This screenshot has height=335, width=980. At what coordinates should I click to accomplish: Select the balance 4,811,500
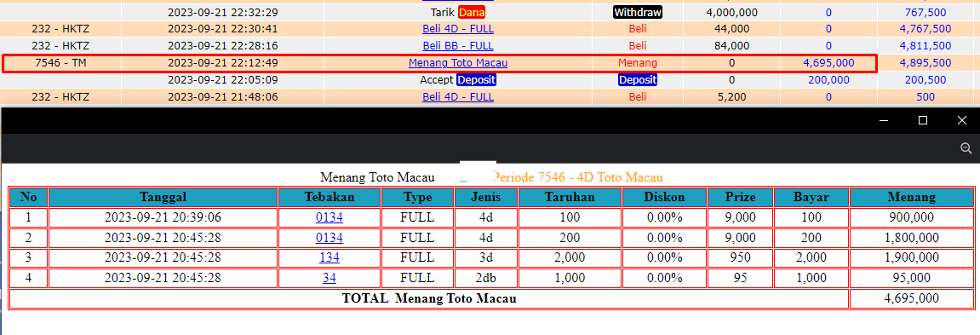pyautogui.click(x=926, y=46)
